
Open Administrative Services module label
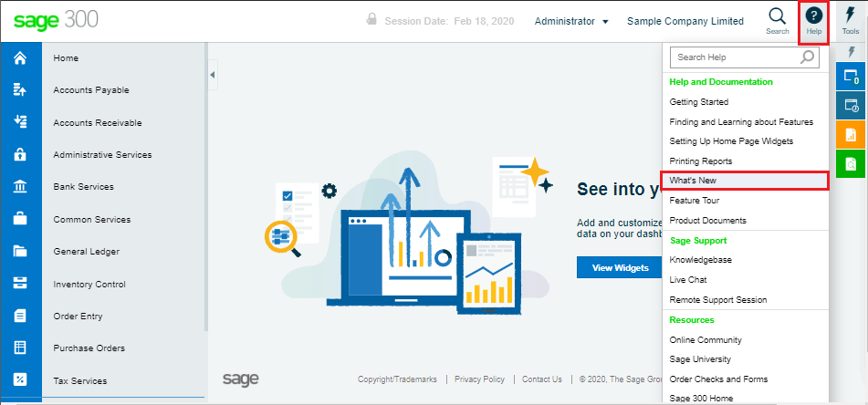[102, 154]
